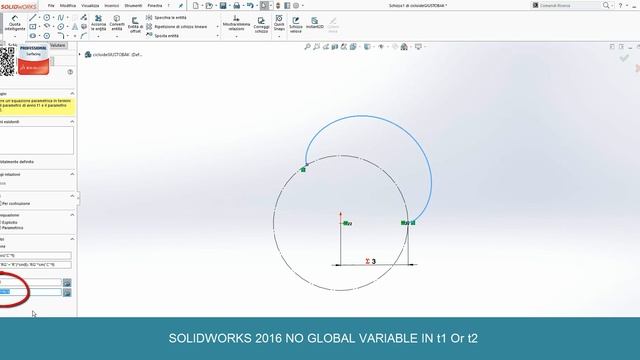Click the t2 parameter picker button

coord(67,292)
